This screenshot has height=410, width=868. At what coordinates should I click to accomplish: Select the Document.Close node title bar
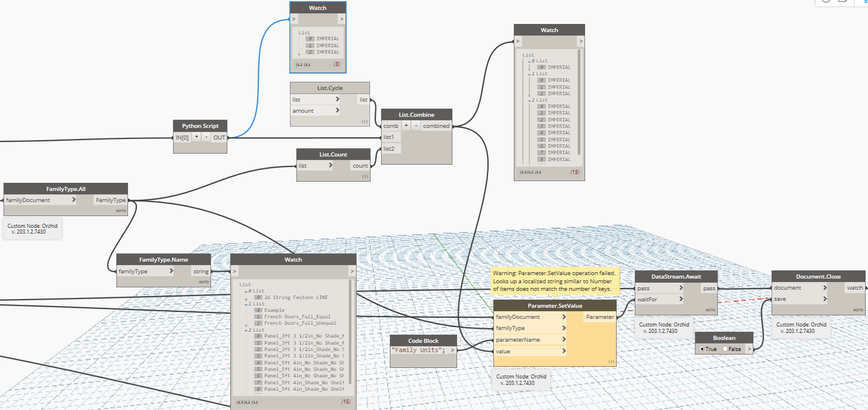[x=818, y=276]
